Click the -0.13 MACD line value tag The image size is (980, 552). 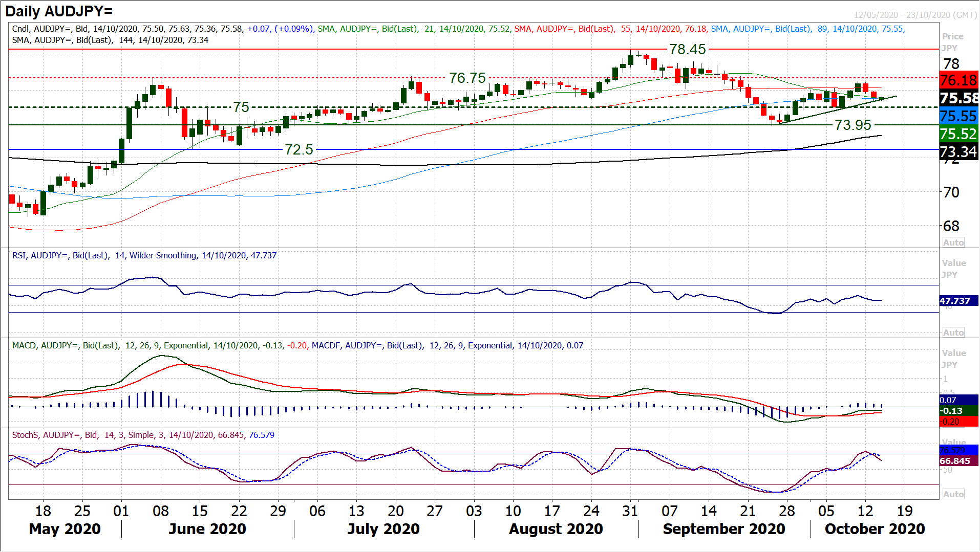(x=959, y=411)
